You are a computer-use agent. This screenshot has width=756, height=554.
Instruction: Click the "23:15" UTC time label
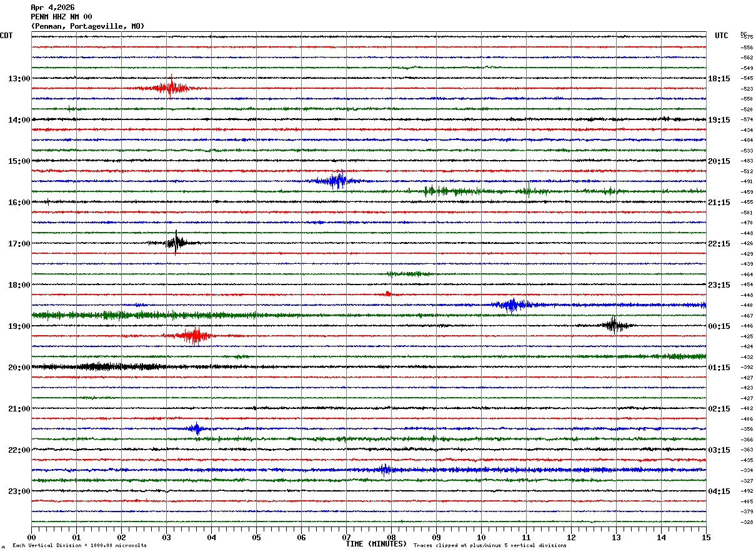click(x=719, y=285)
